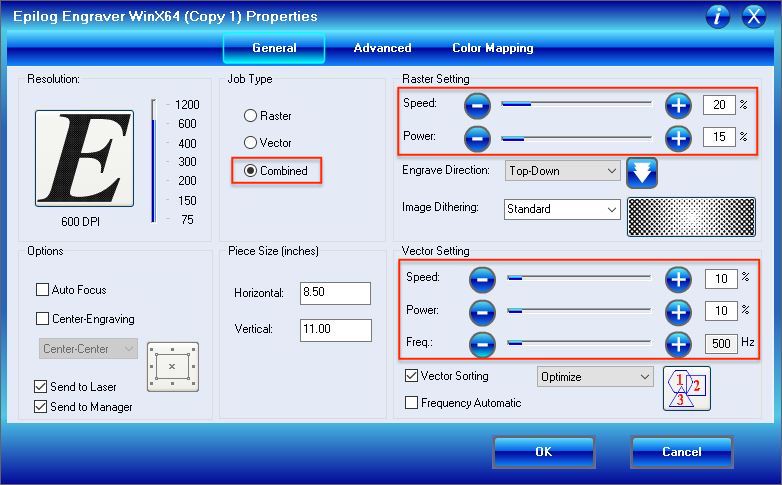Decrease Vector Power with minus button
This screenshot has height=485, width=782.
click(x=482, y=312)
